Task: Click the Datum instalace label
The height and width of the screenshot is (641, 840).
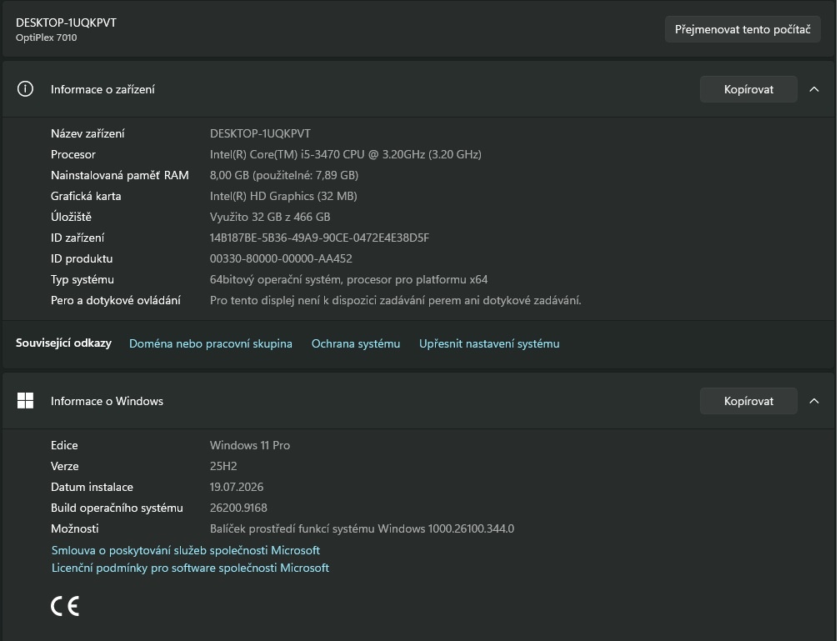Action: tap(92, 487)
